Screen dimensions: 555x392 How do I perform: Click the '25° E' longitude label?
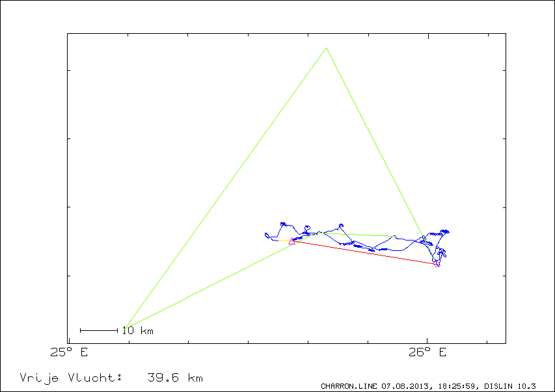69,352
